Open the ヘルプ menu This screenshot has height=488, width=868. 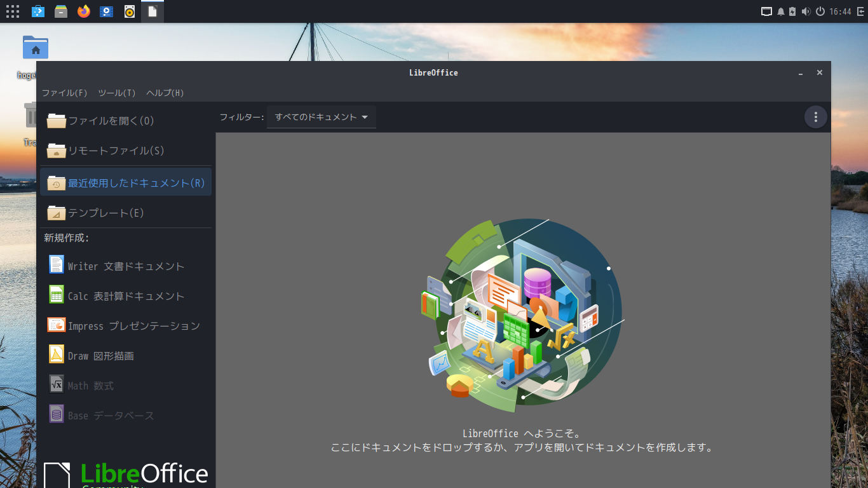166,93
